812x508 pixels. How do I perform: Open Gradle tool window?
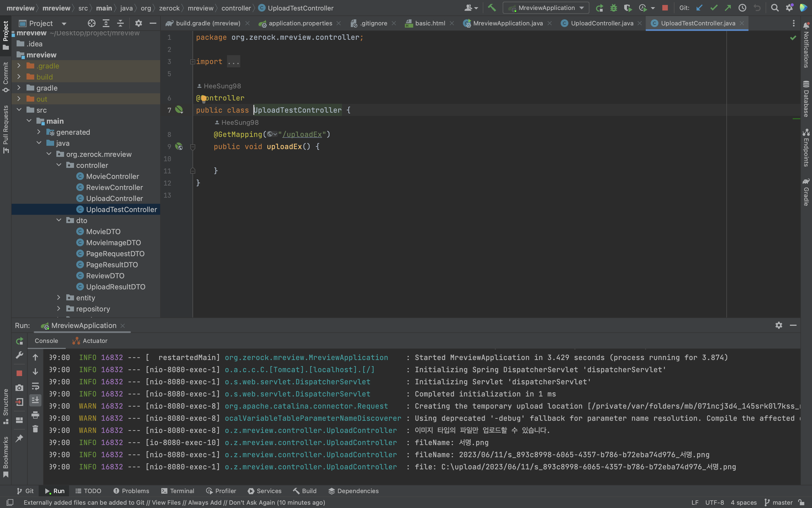click(806, 192)
